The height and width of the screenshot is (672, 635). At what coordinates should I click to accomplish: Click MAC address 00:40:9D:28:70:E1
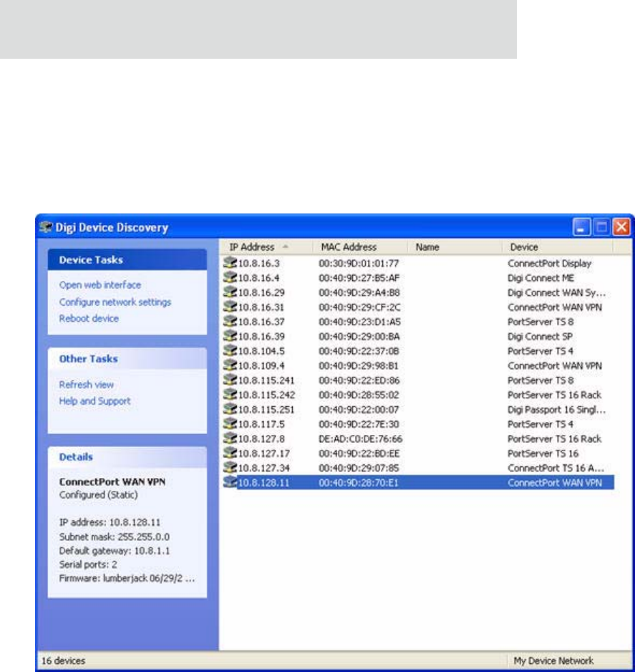359,483
